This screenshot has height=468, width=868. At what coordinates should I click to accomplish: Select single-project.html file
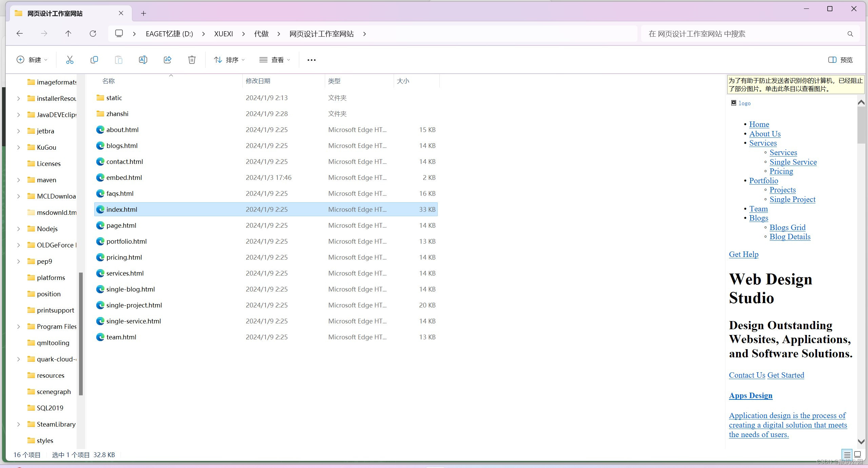(x=134, y=305)
